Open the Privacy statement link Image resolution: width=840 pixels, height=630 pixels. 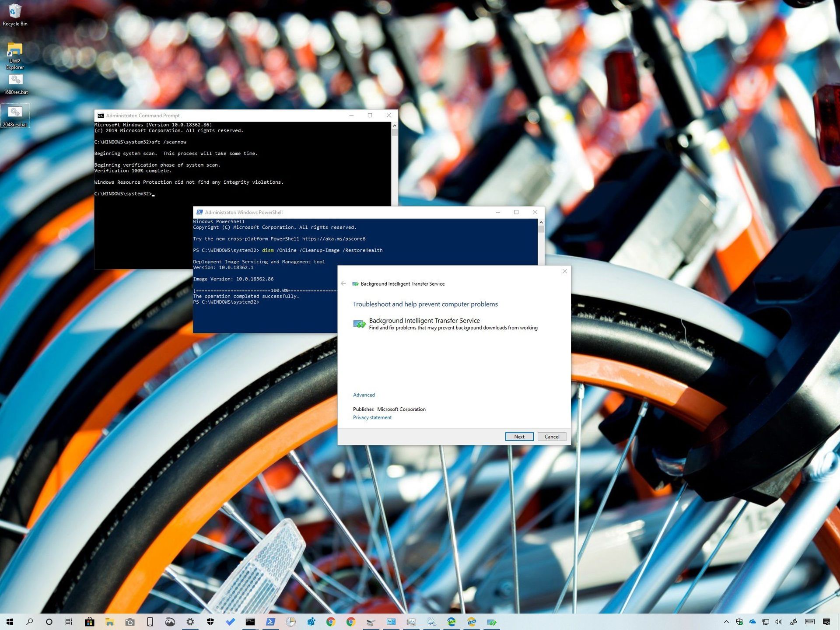click(x=372, y=417)
